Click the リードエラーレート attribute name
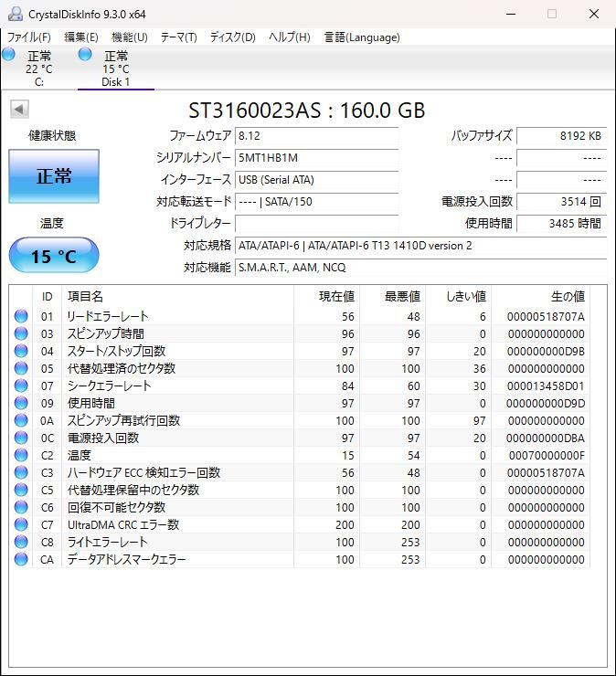Image resolution: width=616 pixels, height=676 pixels. tap(108, 316)
